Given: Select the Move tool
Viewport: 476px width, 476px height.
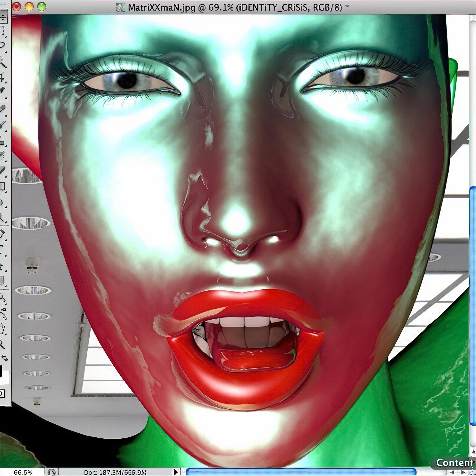Looking at the screenshot, I should (x=3, y=17).
